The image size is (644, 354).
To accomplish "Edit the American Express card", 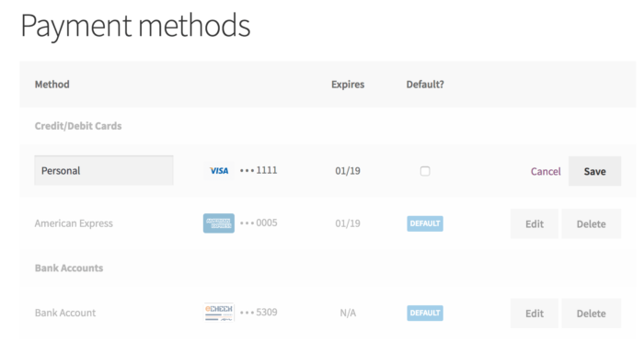I will pyautogui.click(x=535, y=223).
